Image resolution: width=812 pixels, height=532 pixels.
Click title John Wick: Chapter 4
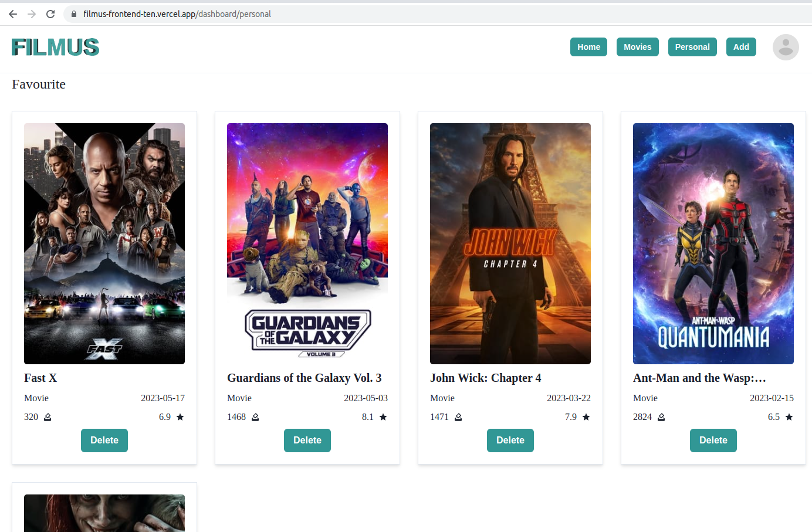486,378
